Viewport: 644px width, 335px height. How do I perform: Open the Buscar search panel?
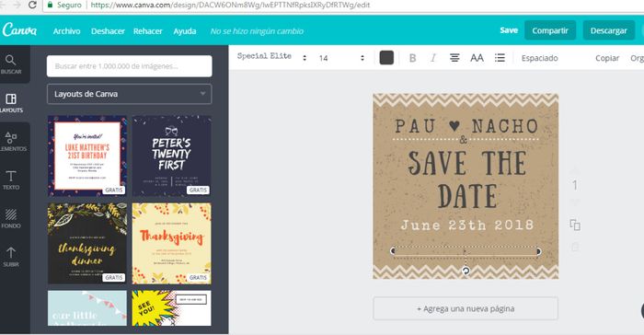click(x=11, y=64)
